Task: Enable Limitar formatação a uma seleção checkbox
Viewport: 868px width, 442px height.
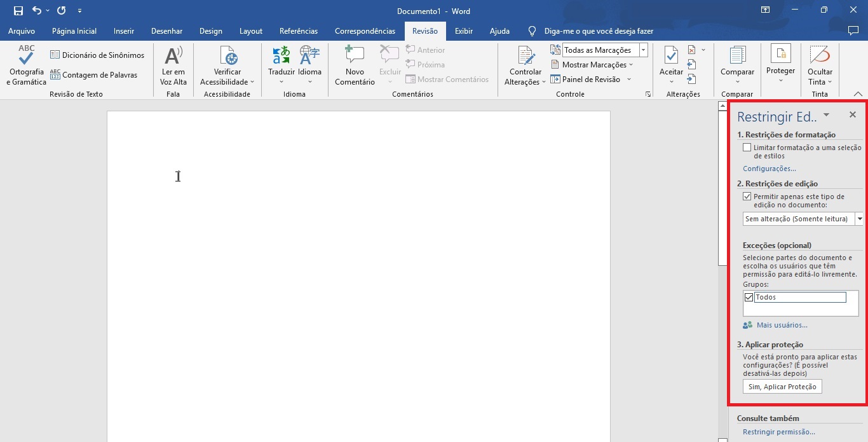Action: (x=747, y=148)
